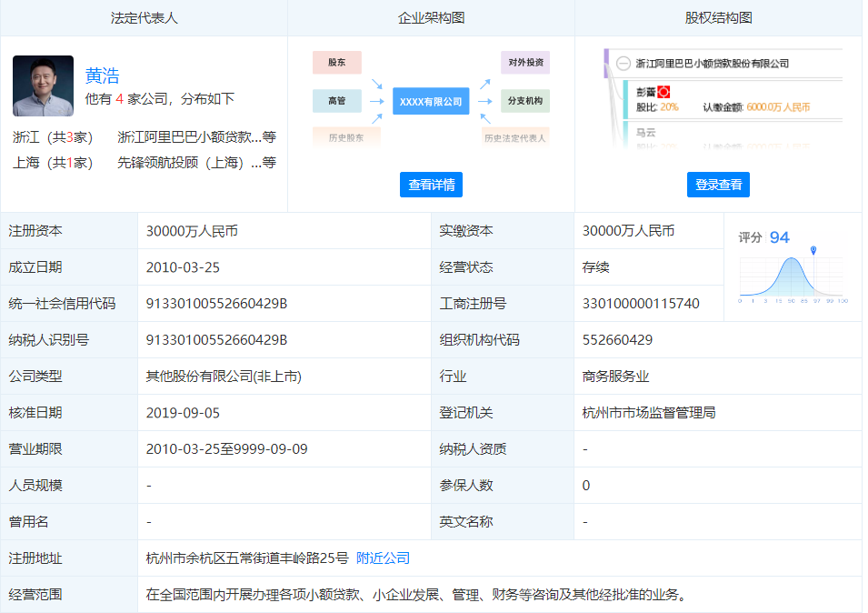Click the 历史法定代表人 box in diagram
This screenshot has width=868, height=613.
515,138
